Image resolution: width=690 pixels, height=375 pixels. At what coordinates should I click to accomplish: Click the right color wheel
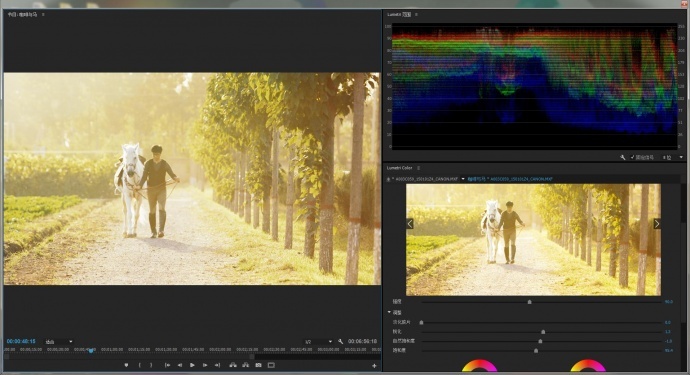(588, 366)
